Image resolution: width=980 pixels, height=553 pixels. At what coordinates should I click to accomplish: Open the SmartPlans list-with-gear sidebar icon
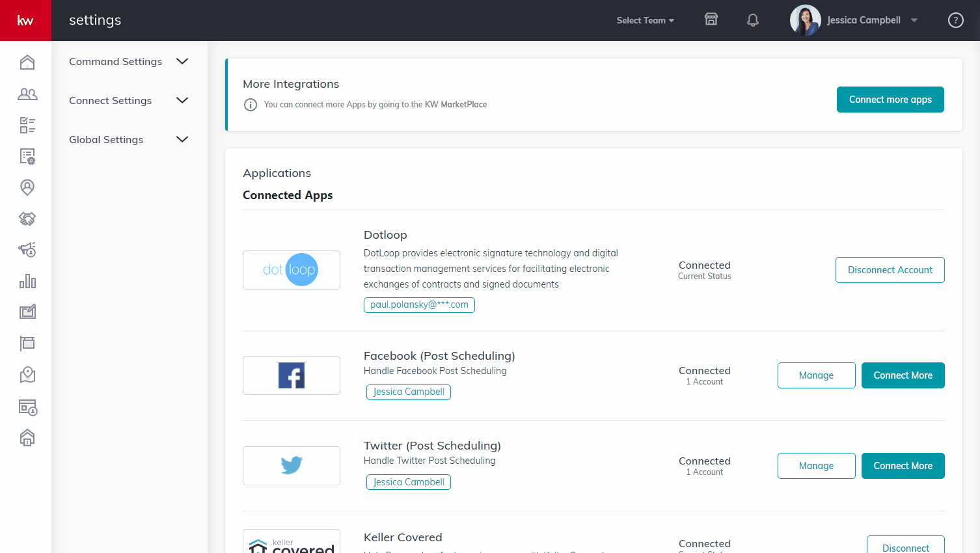[27, 156]
